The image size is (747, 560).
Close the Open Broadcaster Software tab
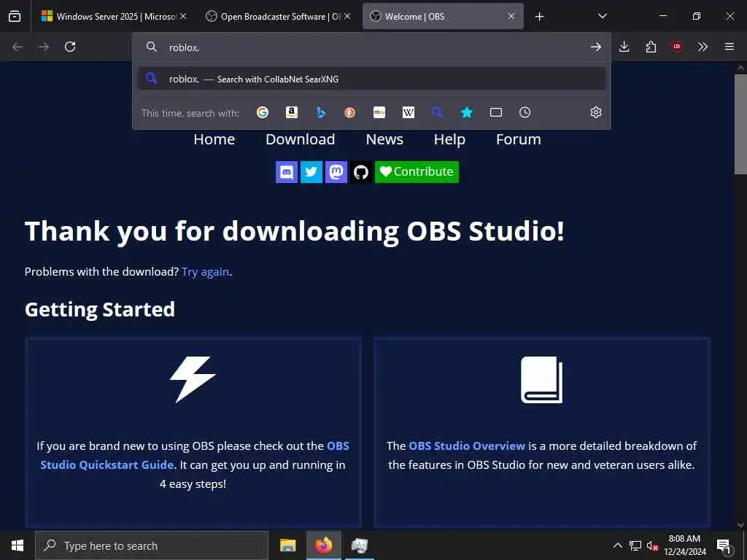(347, 16)
